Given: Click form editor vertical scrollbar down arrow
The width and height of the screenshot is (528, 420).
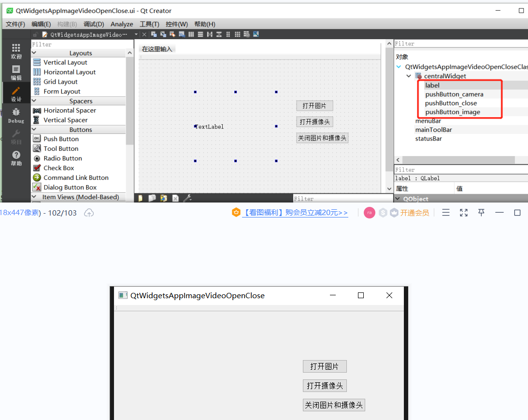Looking at the screenshot, I should coord(389,189).
